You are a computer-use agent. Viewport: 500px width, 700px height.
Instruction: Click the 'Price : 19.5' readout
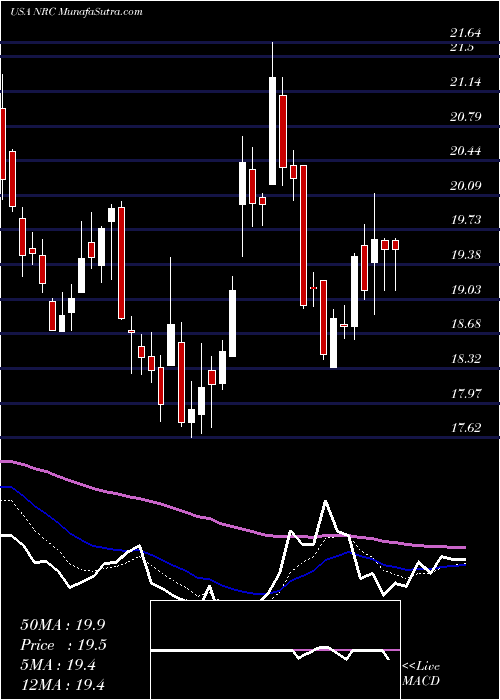point(62,645)
